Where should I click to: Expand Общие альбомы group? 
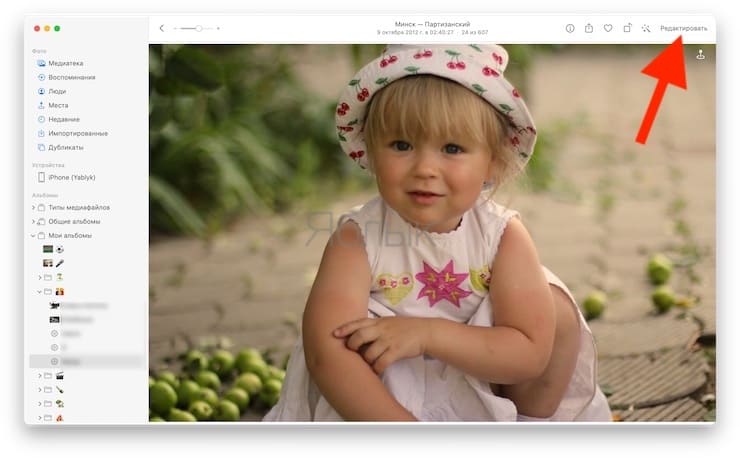point(34,221)
